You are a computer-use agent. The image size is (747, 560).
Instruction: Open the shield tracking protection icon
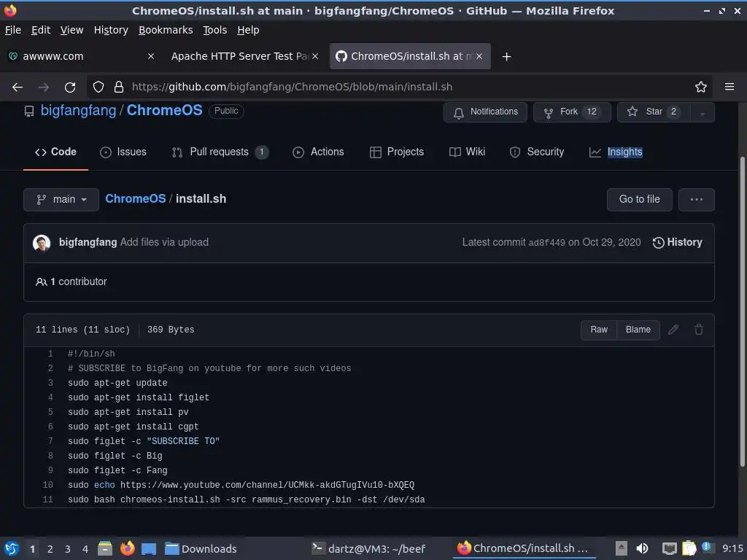[98, 87]
